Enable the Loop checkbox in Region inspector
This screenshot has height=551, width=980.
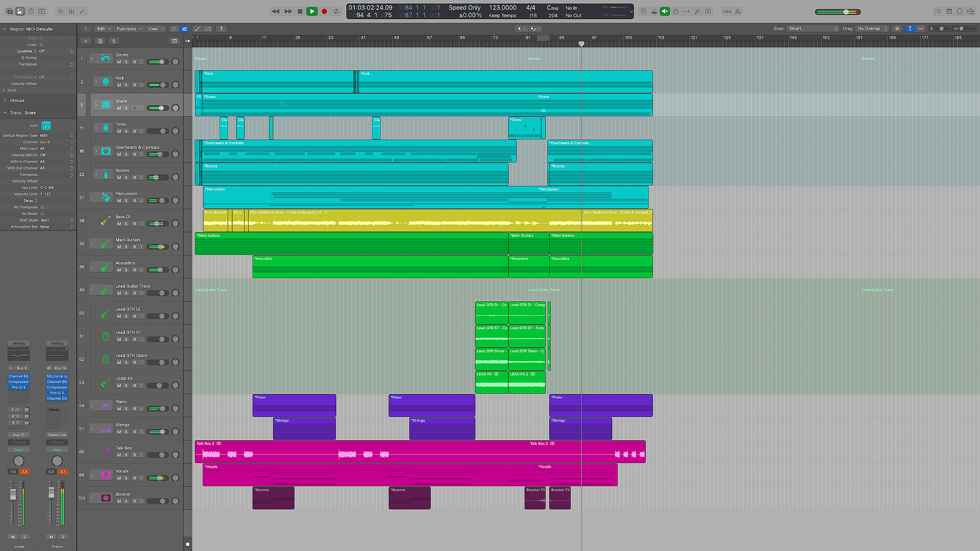(42, 45)
